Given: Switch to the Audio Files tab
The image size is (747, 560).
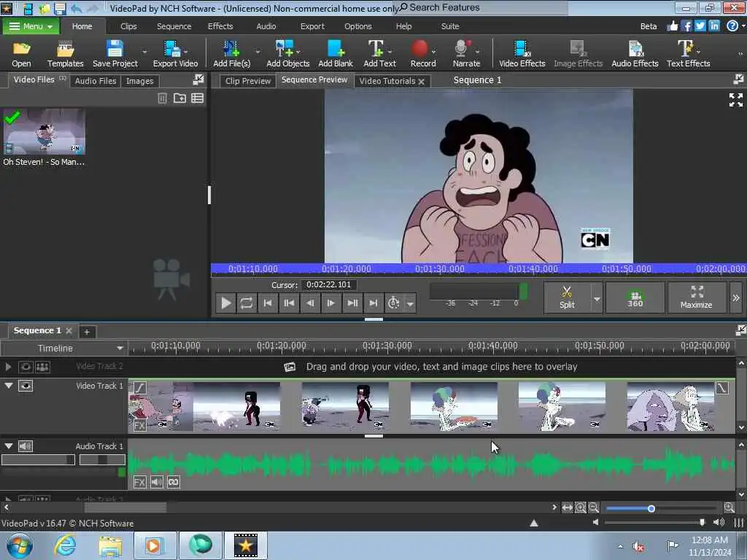Looking at the screenshot, I should tap(96, 81).
